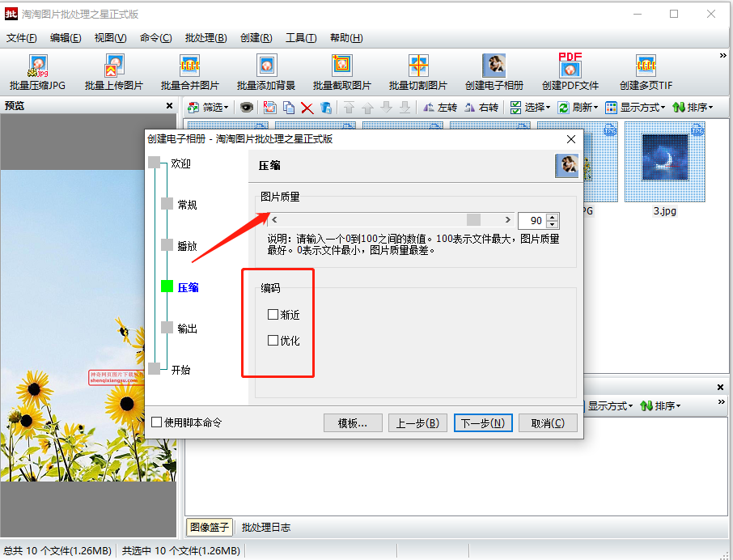Open the bottom panel 排序 dropdown

click(x=660, y=405)
